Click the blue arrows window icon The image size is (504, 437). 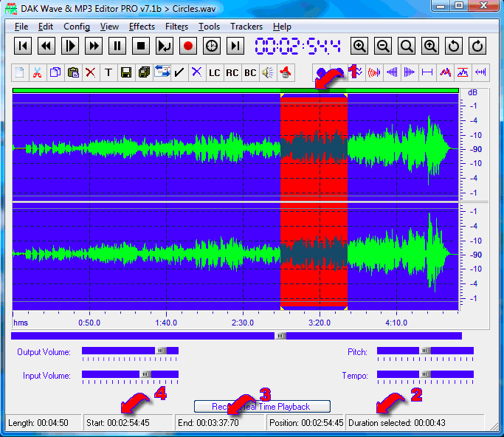[x=162, y=72]
